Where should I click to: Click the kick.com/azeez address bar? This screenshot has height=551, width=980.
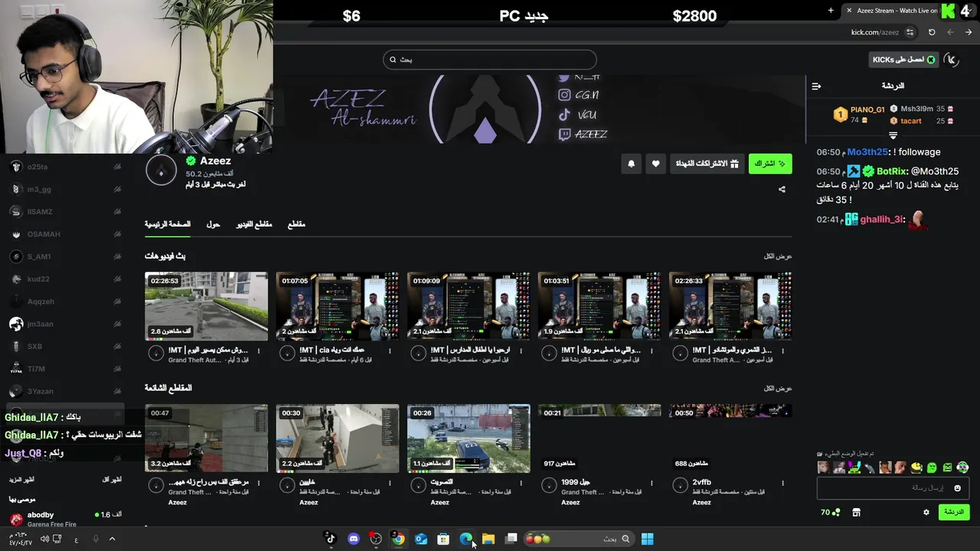point(874,32)
